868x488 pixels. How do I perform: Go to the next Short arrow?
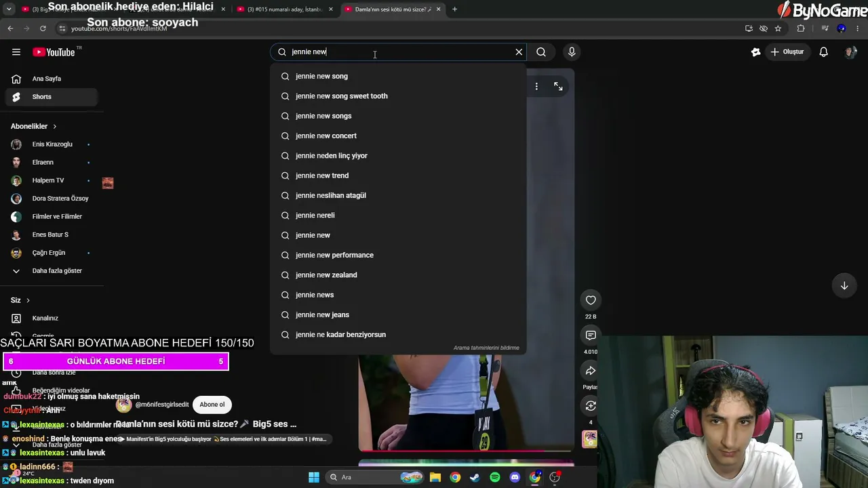click(844, 286)
